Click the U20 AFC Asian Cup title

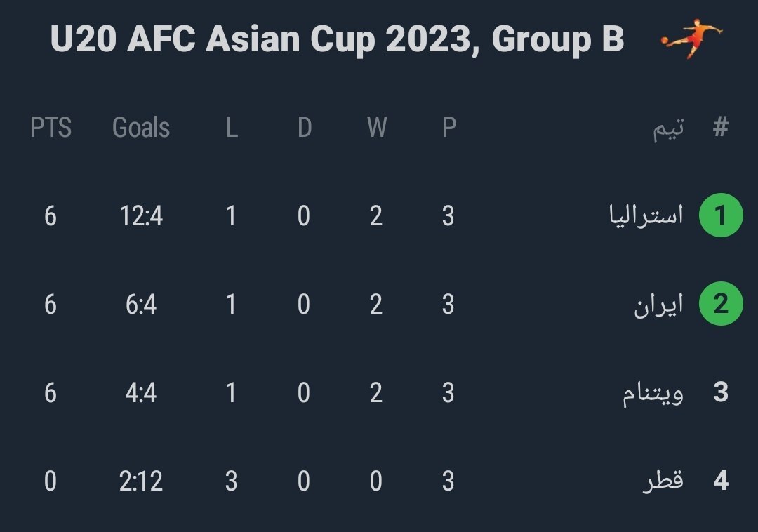(337, 40)
